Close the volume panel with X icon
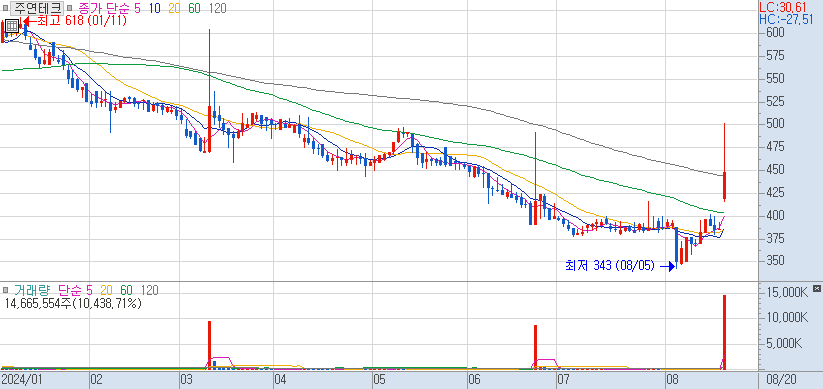 coord(816,289)
